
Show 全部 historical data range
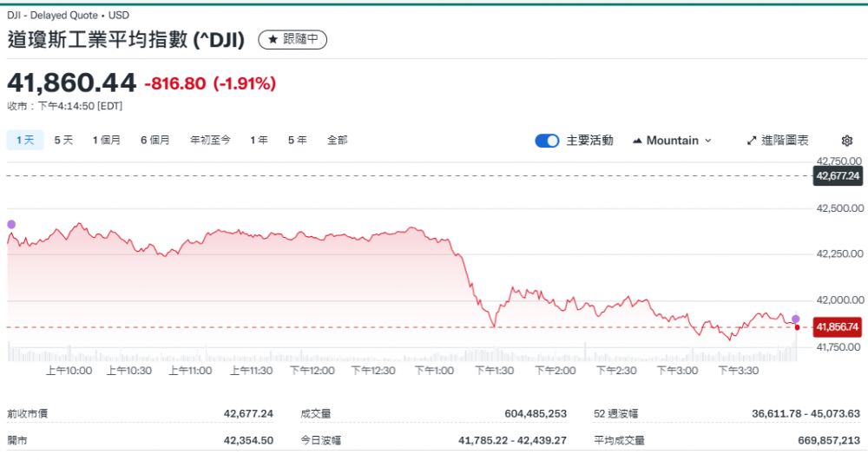337,140
